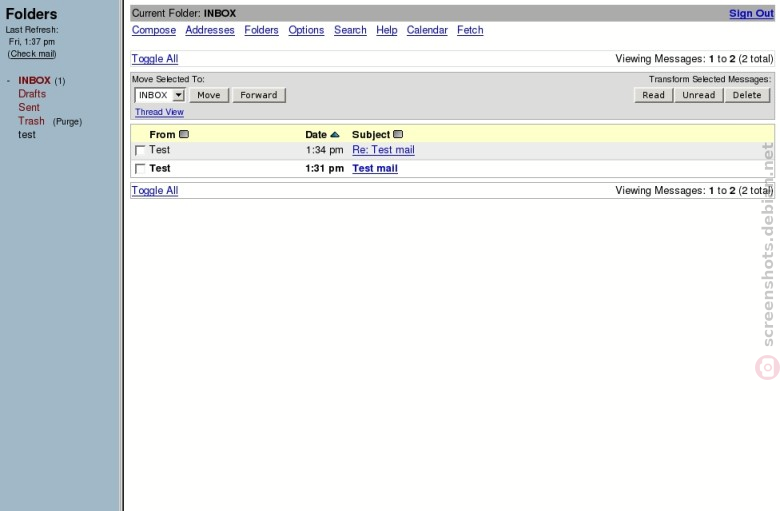Sort messages by From column icon
Viewport: 780px width, 511px height.
[x=184, y=134]
